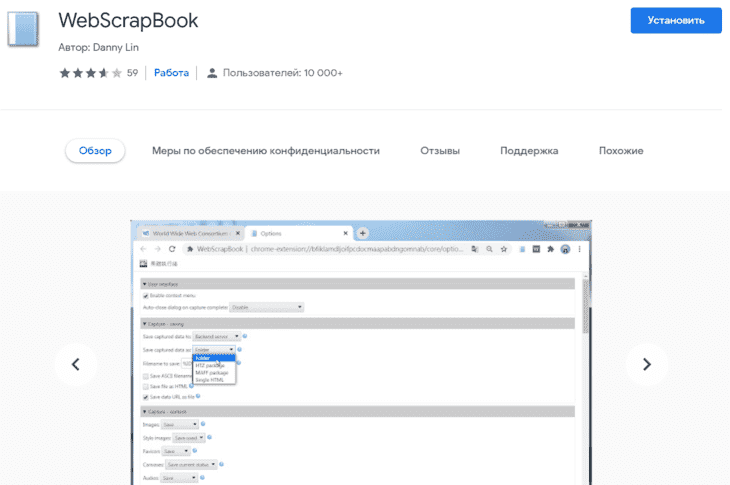
Task: Select the Обзор tab
Action: pyautogui.click(x=95, y=151)
